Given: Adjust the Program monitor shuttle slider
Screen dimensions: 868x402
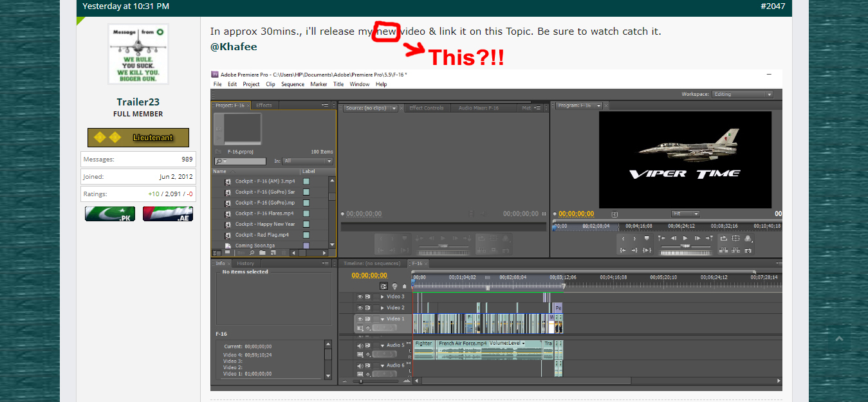Looking at the screenshot, I should tap(685, 248).
